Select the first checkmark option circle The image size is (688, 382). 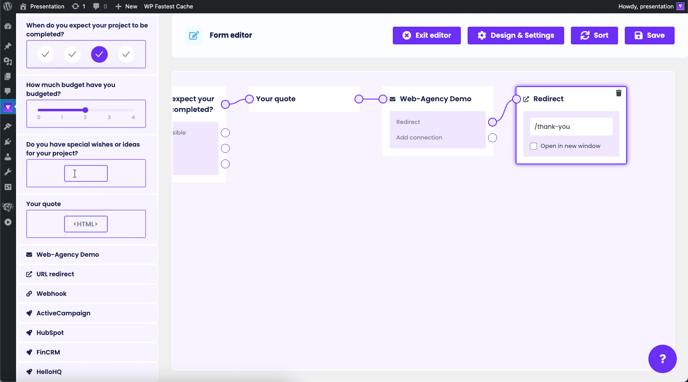click(x=45, y=54)
